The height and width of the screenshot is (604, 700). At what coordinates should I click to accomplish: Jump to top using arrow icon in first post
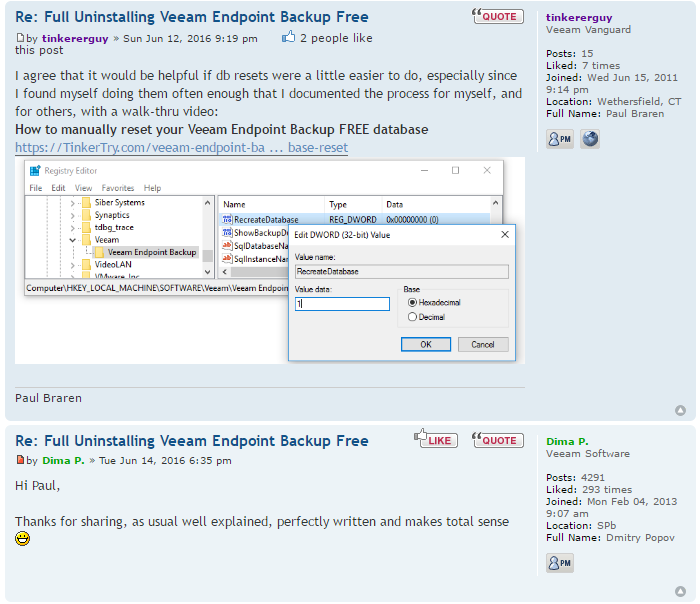(680, 410)
